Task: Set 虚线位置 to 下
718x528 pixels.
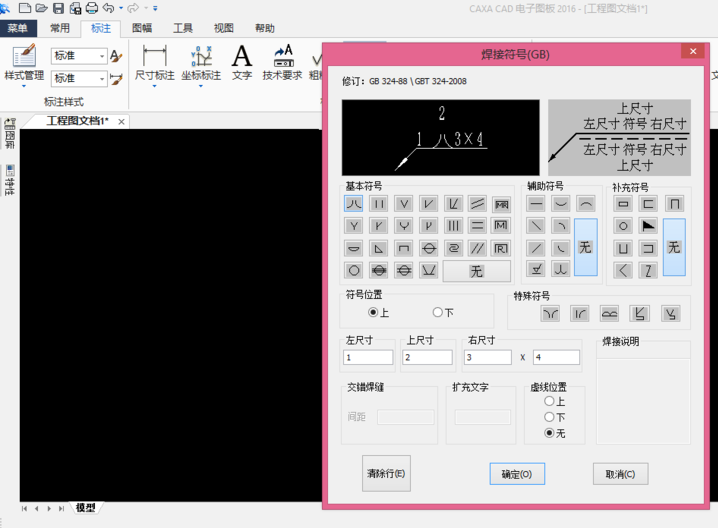Action: (x=555, y=417)
